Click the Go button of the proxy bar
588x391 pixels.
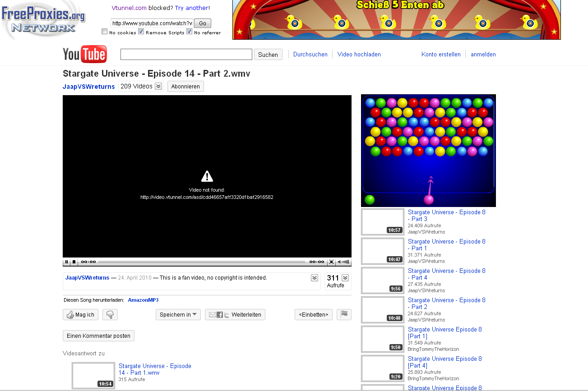[x=203, y=23]
